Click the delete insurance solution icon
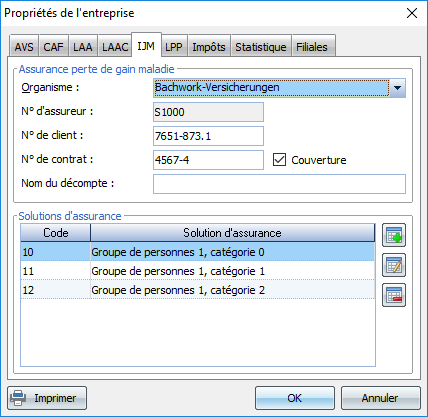428x417 pixels. point(394,295)
